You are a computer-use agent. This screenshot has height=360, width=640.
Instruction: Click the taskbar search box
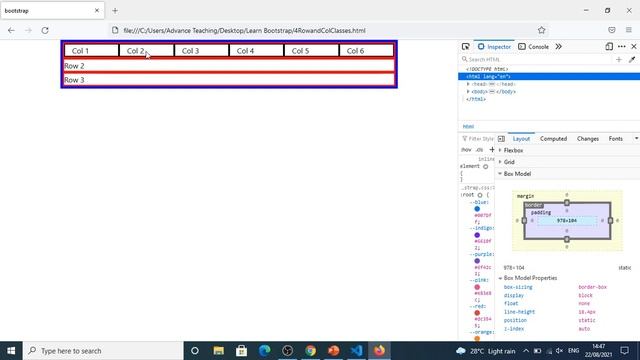click(x=103, y=351)
